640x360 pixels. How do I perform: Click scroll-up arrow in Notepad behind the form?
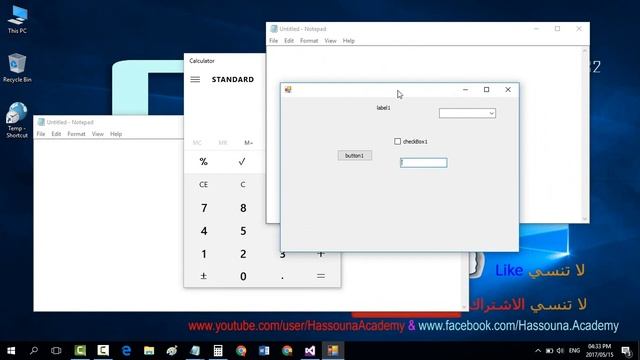tap(584, 51)
